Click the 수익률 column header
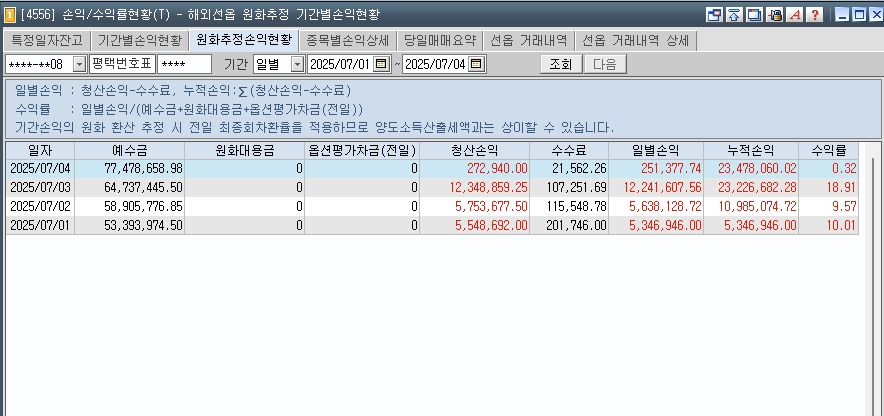884x416 pixels. pyautogui.click(x=829, y=151)
